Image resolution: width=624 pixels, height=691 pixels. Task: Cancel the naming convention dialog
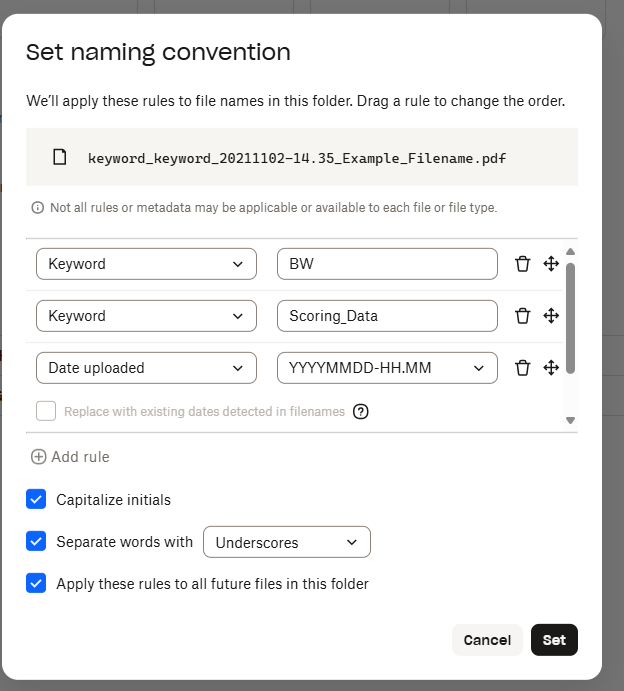tap(487, 640)
